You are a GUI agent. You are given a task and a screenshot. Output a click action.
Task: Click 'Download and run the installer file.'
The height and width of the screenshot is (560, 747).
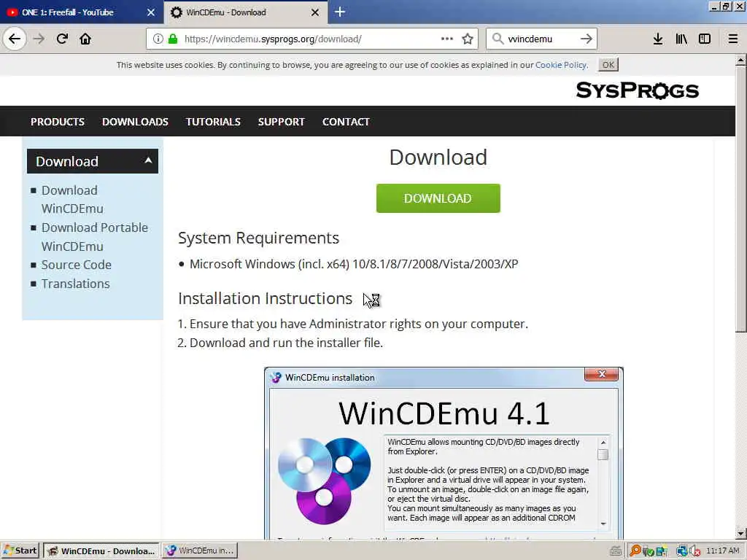click(286, 343)
